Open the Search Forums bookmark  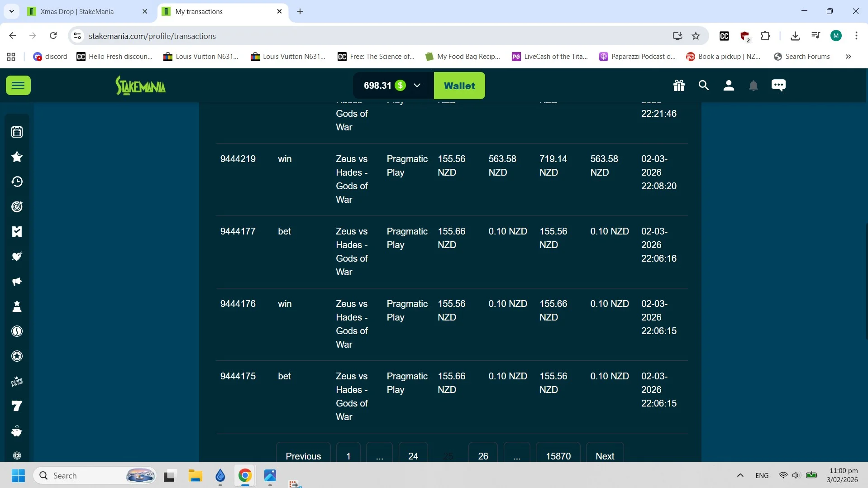click(x=802, y=57)
